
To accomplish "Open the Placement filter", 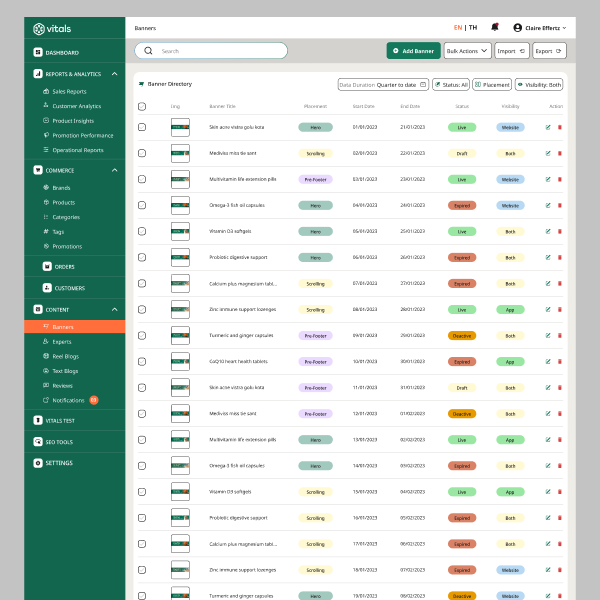I will tap(492, 85).
